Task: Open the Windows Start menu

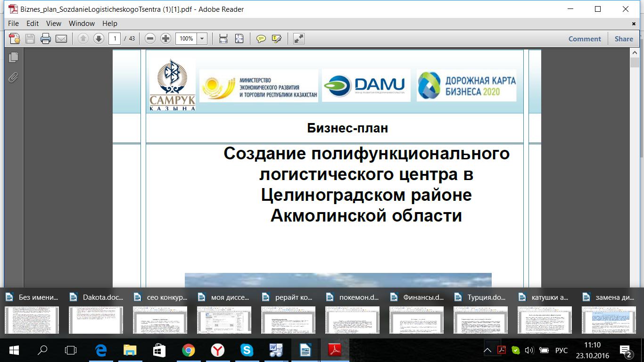Action: click(x=14, y=350)
